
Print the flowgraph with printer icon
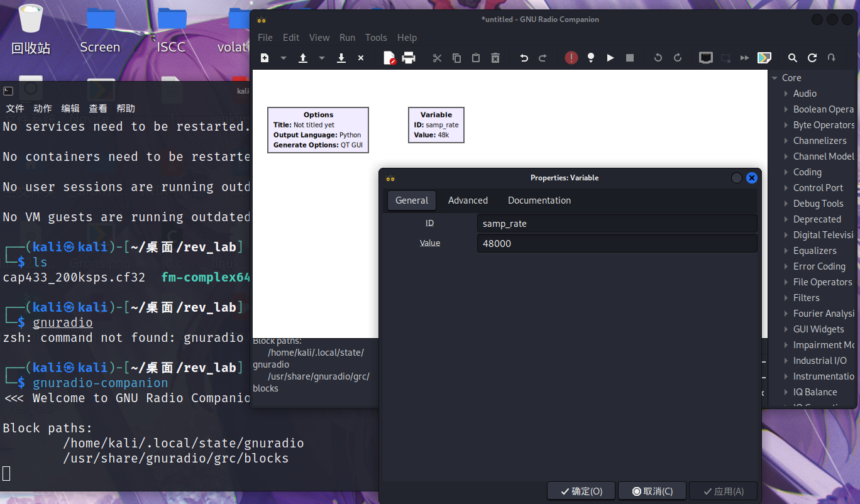[x=409, y=58]
